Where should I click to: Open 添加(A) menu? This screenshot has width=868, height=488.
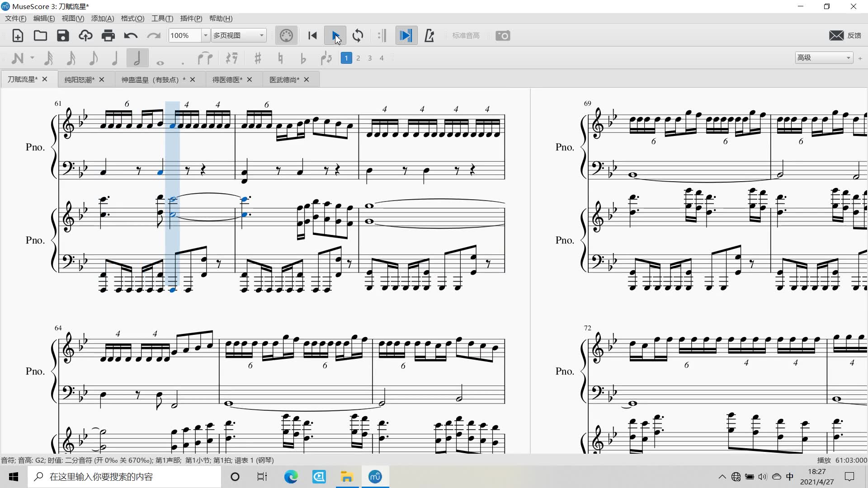[103, 19]
